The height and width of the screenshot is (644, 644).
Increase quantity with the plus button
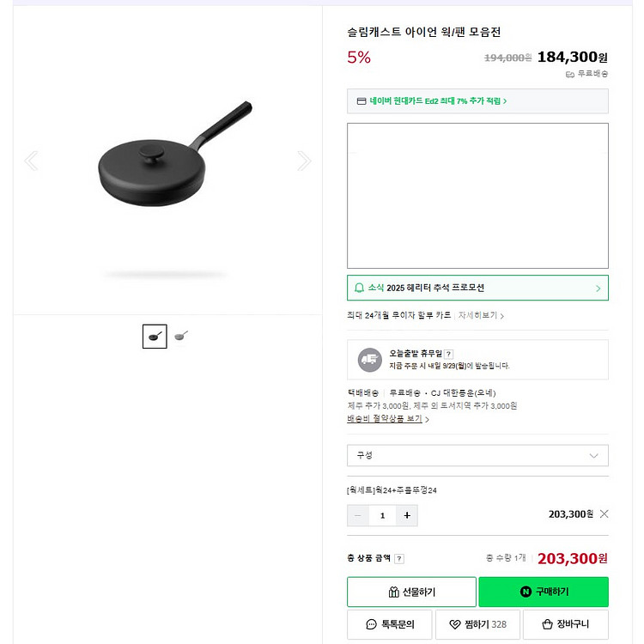(x=406, y=515)
